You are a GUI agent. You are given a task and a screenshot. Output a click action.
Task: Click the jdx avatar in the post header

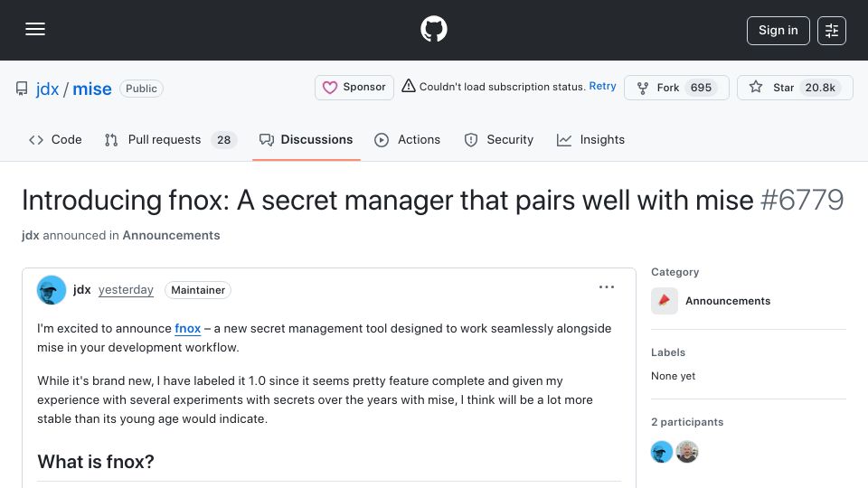[x=52, y=290]
